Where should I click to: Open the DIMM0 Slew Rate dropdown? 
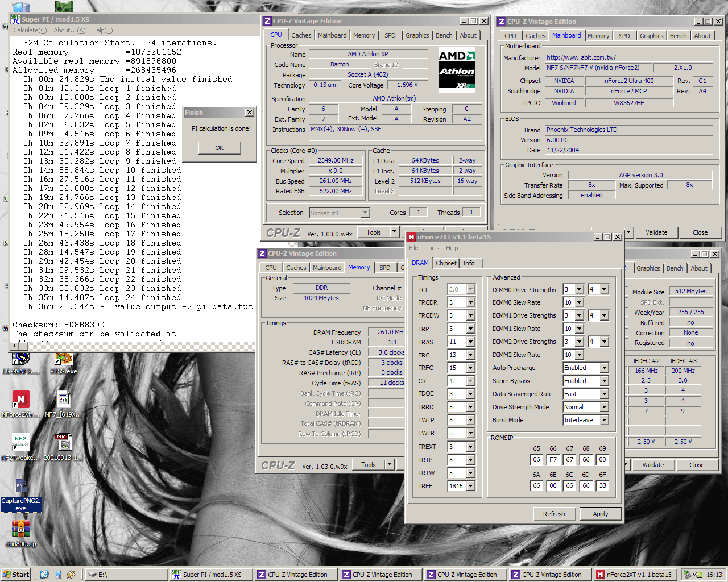579,302
